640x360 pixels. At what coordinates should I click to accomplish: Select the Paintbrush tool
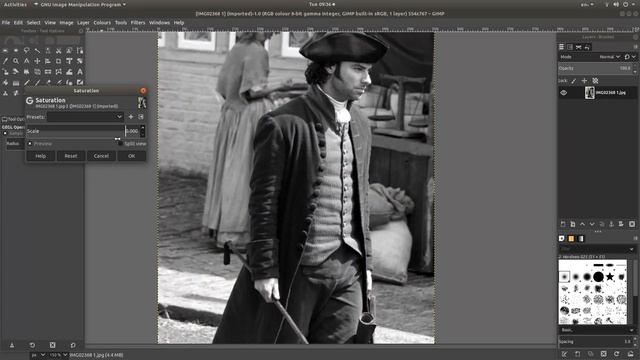tap(37, 82)
